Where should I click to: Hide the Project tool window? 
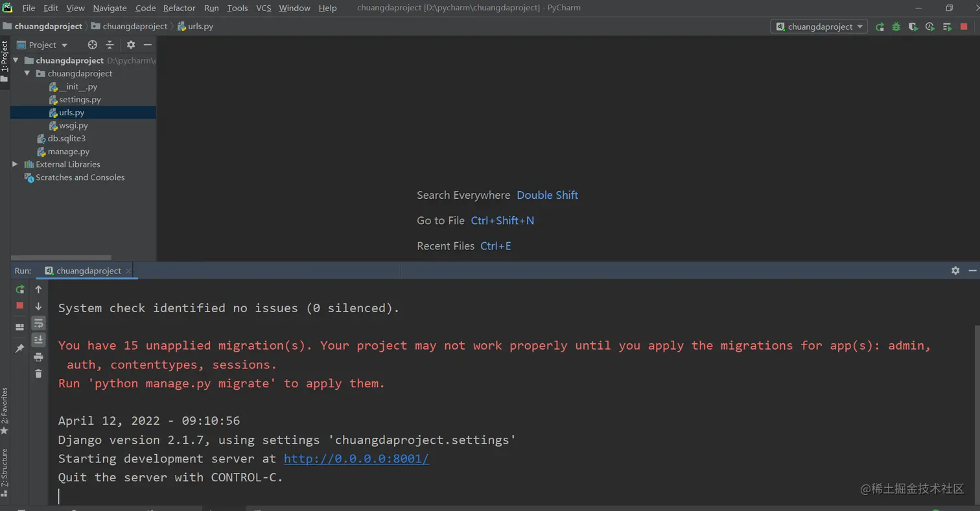pyautogui.click(x=148, y=45)
